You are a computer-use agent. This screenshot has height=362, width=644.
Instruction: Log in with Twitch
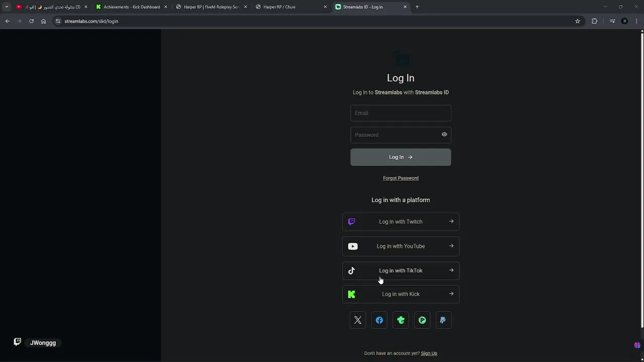pyautogui.click(x=400, y=222)
